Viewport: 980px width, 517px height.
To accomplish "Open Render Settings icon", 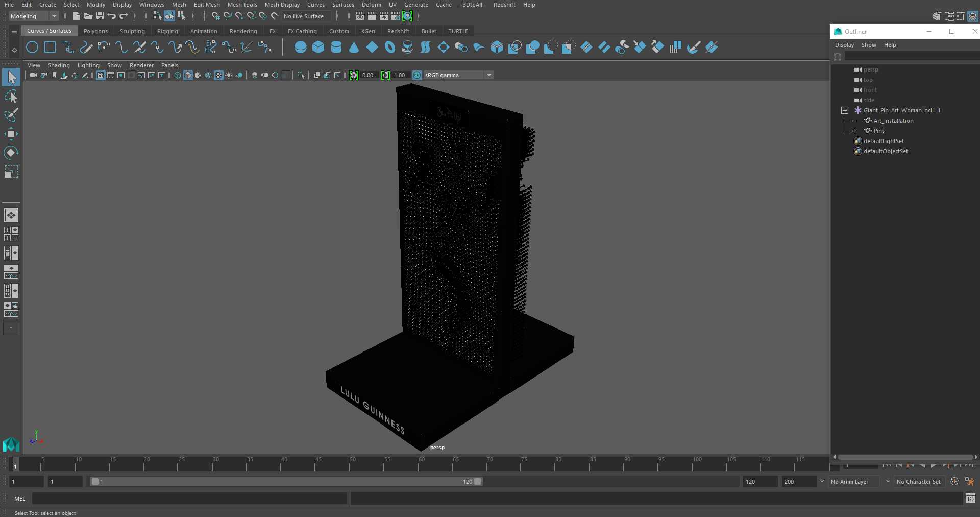I will (x=396, y=16).
